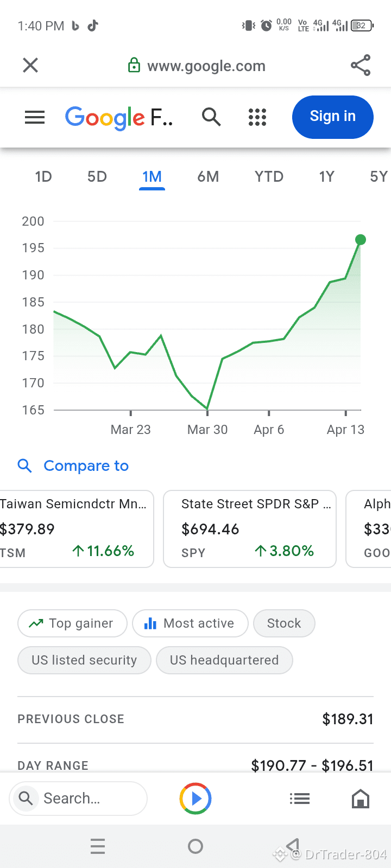Tap the share icon in address bar
This screenshot has width=391, height=868.
click(361, 66)
